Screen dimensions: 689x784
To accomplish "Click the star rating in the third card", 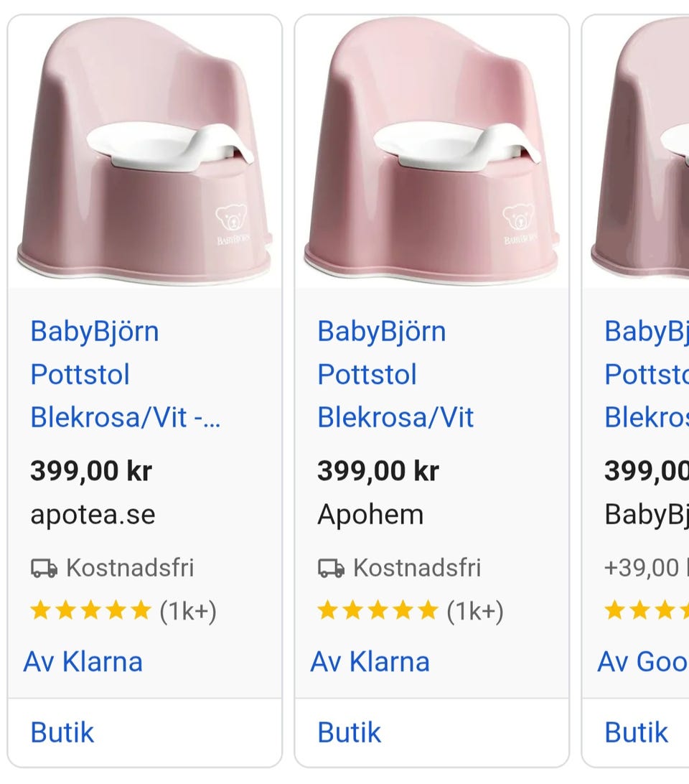I will (x=646, y=611).
